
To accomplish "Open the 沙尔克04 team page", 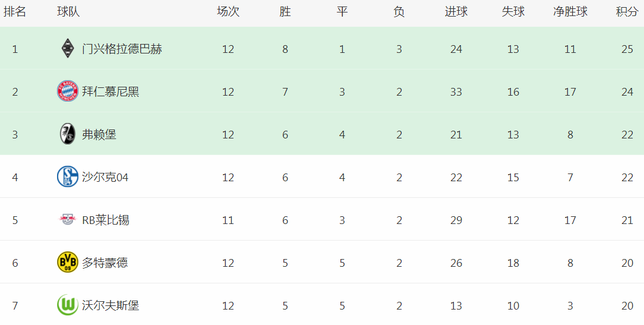I will pos(105,177).
